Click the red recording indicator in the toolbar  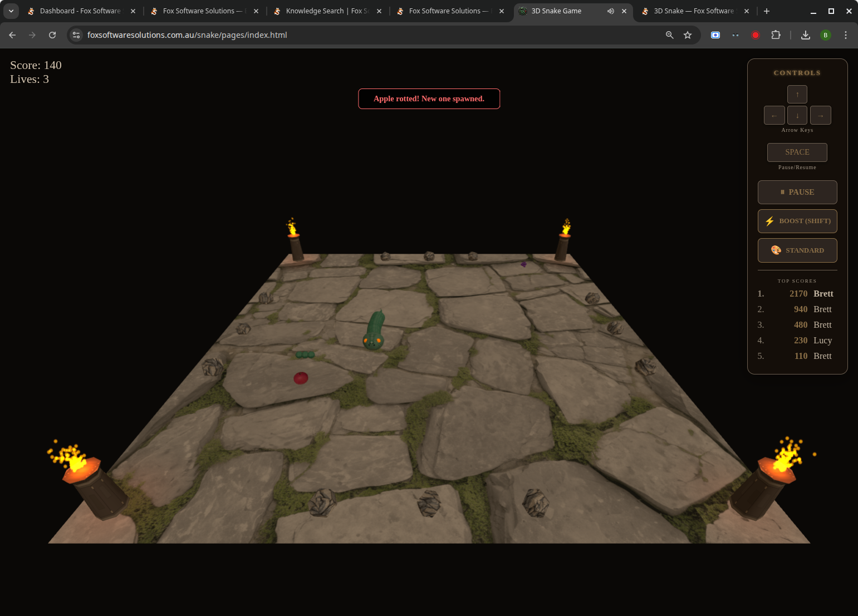pyautogui.click(x=756, y=35)
